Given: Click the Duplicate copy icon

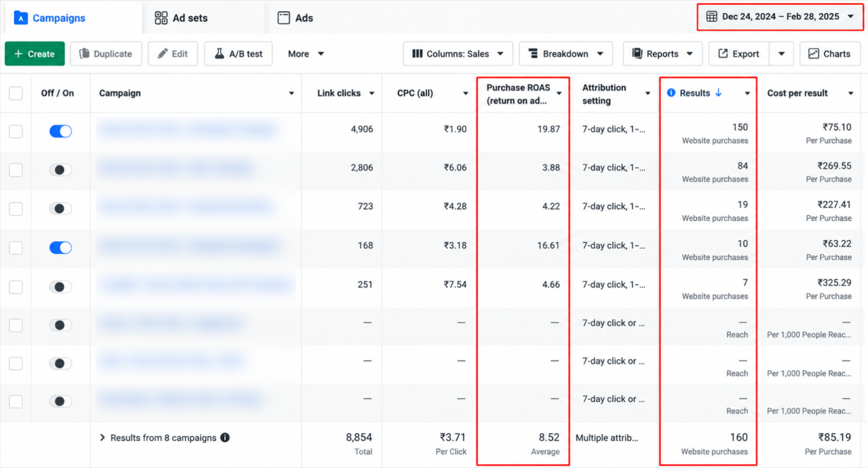Looking at the screenshot, I should pyautogui.click(x=84, y=53).
